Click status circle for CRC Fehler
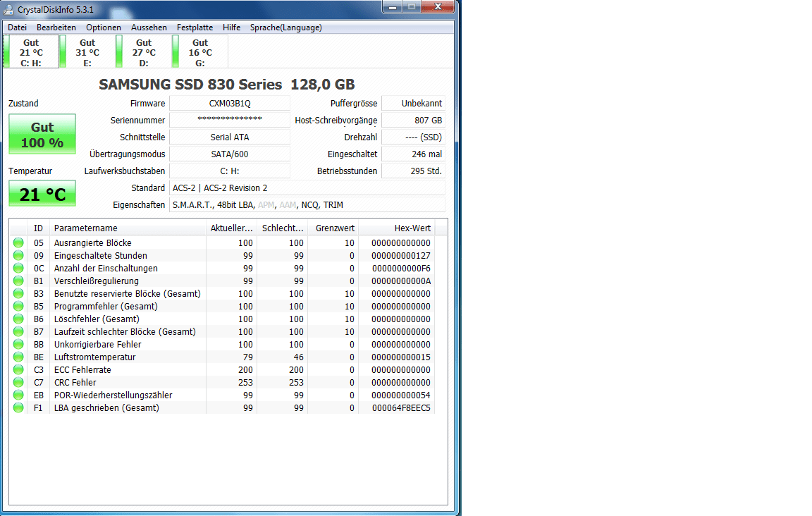The image size is (812, 516). 18,382
